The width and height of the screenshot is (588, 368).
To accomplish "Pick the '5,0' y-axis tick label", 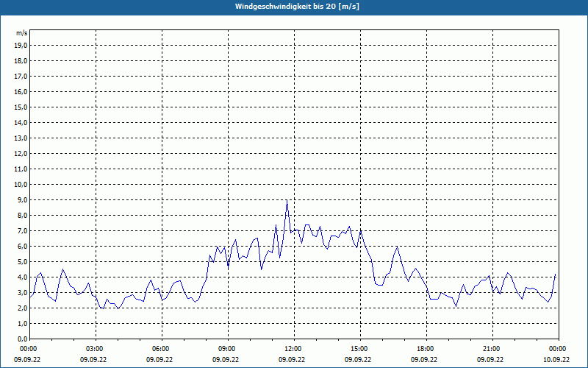I will [23, 262].
